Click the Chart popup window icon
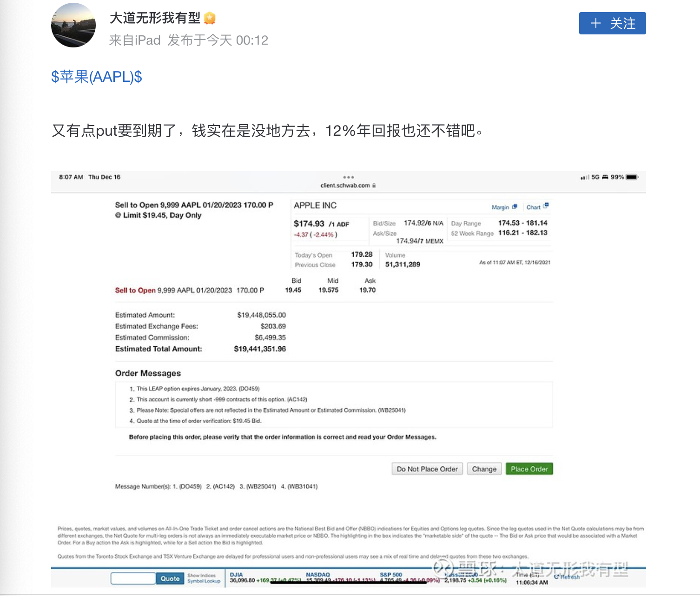The height and width of the screenshot is (596, 700). (x=546, y=205)
